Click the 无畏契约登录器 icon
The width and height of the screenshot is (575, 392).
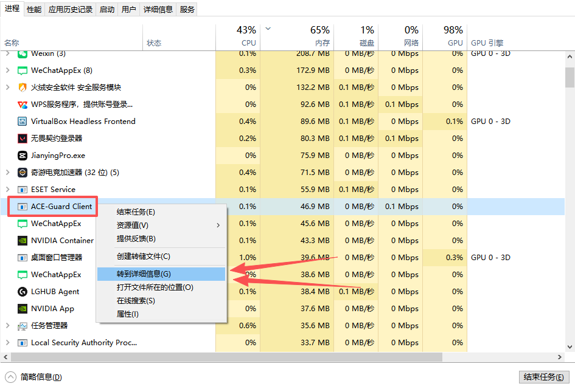(x=23, y=139)
